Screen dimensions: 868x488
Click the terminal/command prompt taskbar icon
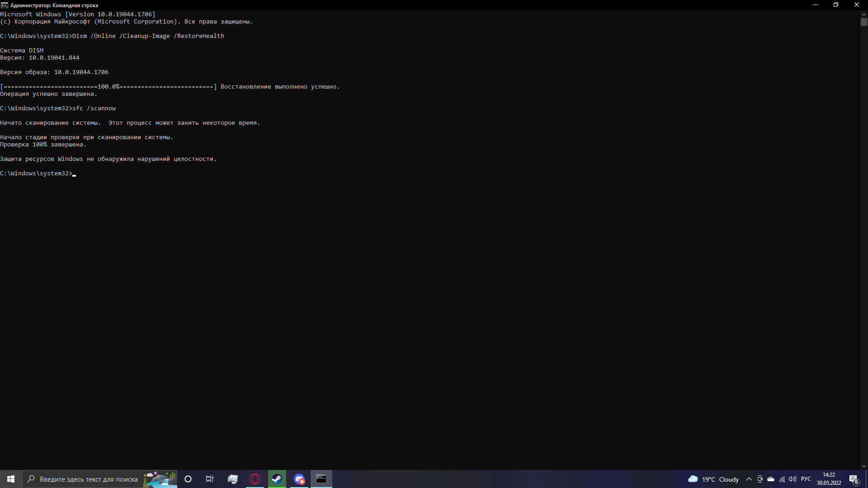[321, 479]
